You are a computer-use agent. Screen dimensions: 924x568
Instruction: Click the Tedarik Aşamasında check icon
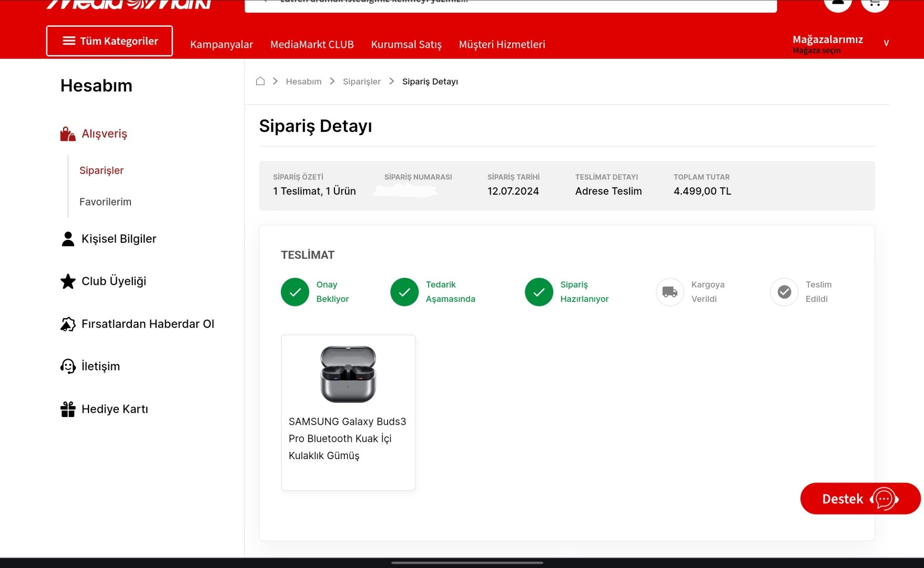coord(404,292)
